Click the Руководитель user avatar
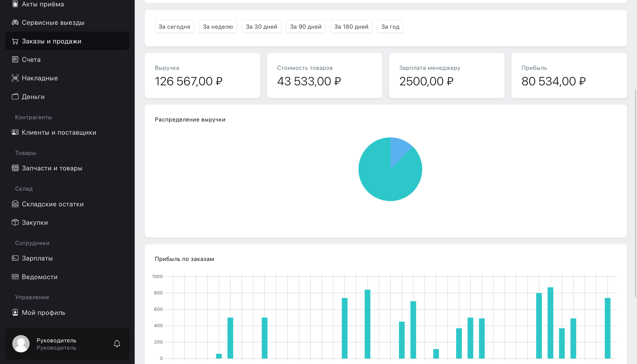637x364 pixels. [x=21, y=344]
